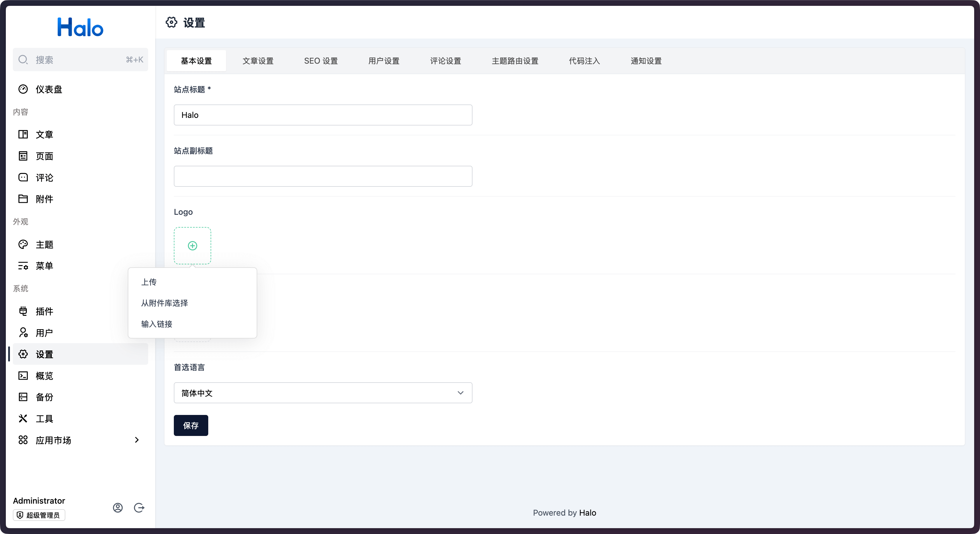The image size is (980, 534).
Task: Open the 首选语言 preferred language dropdown
Action: 323,393
